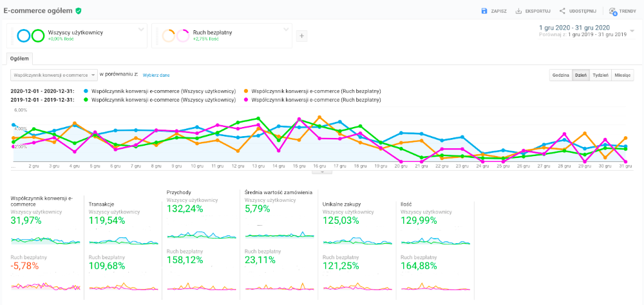The height and width of the screenshot is (305, 644).
Task: Click the 109,68% Transakcje Ruch bezpłatny value
Action: pyautogui.click(x=107, y=266)
